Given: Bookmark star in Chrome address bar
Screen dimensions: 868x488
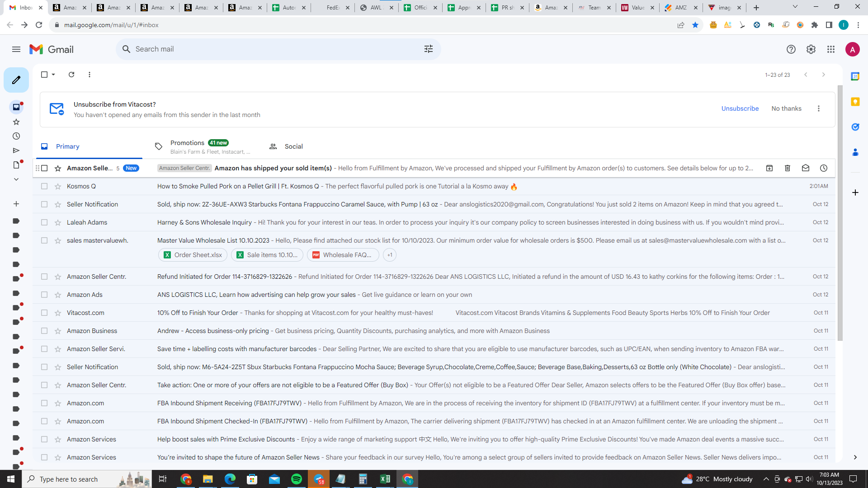Looking at the screenshot, I should 695,25.
